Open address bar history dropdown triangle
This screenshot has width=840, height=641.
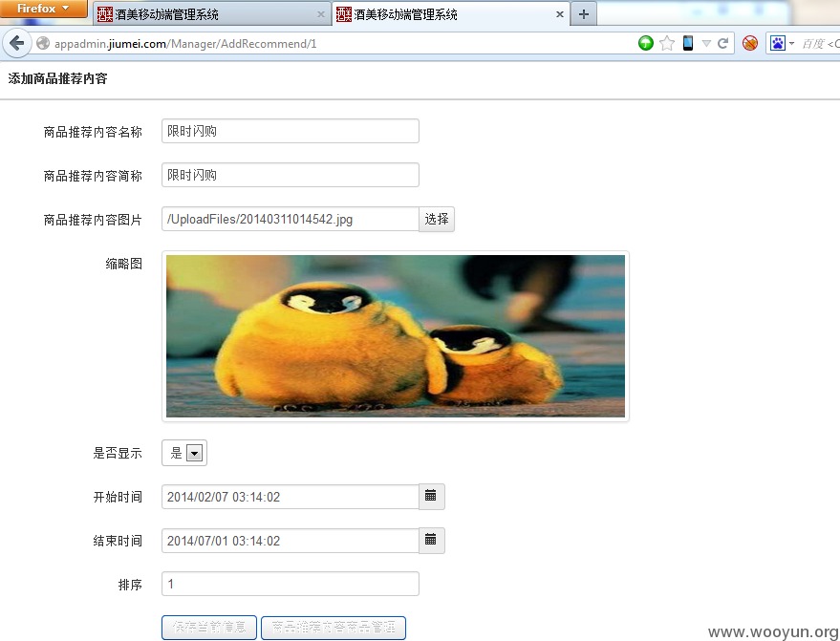(706, 43)
